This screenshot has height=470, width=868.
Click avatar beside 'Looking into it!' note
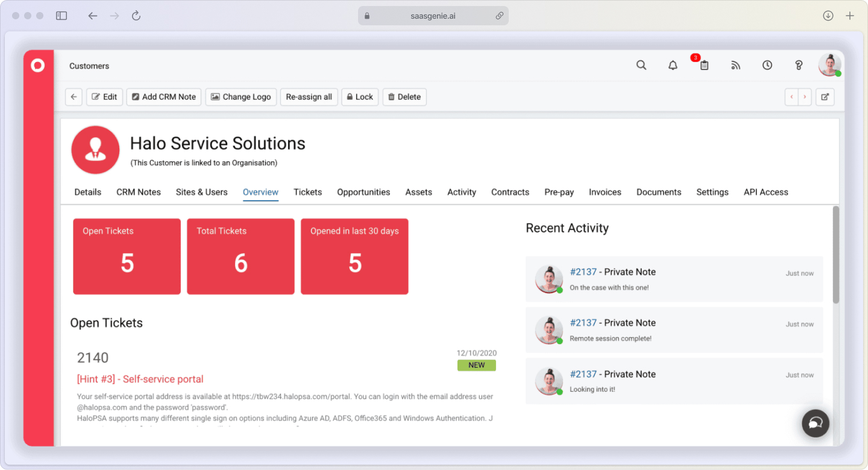click(x=549, y=381)
